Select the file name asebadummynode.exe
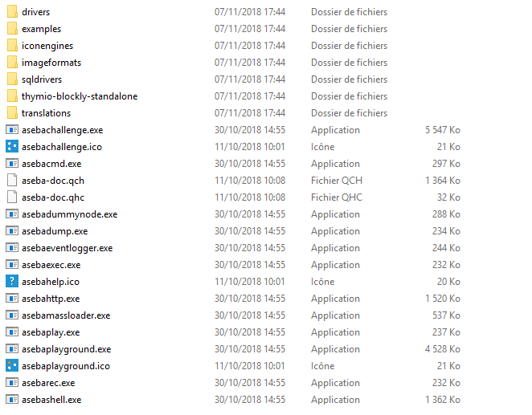The height and width of the screenshot is (415, 532). pyautogui.click(x=70, y=214)
